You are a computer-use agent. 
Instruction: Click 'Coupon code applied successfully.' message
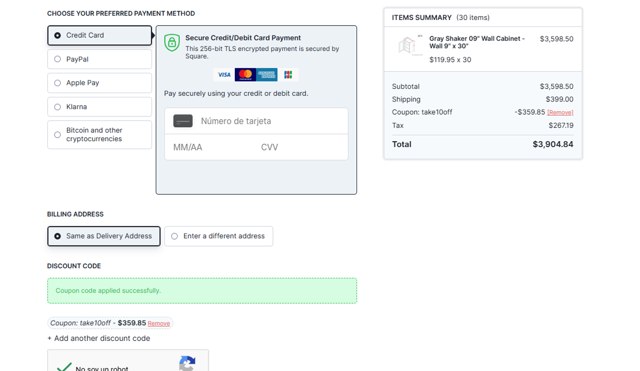coord(108,291)
